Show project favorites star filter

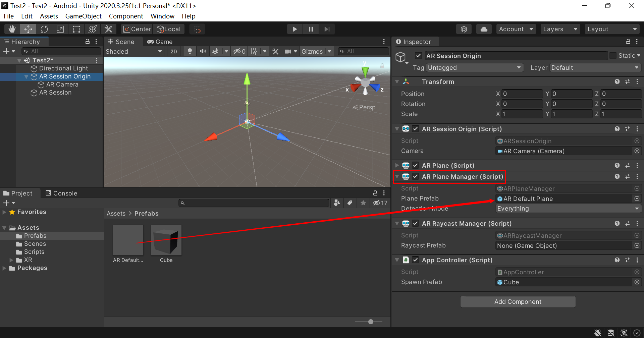[363, 203]
